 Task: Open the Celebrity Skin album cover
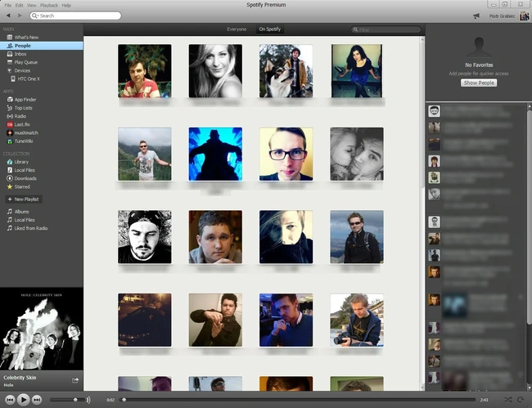pyautogui.click(x=42, y=329)
